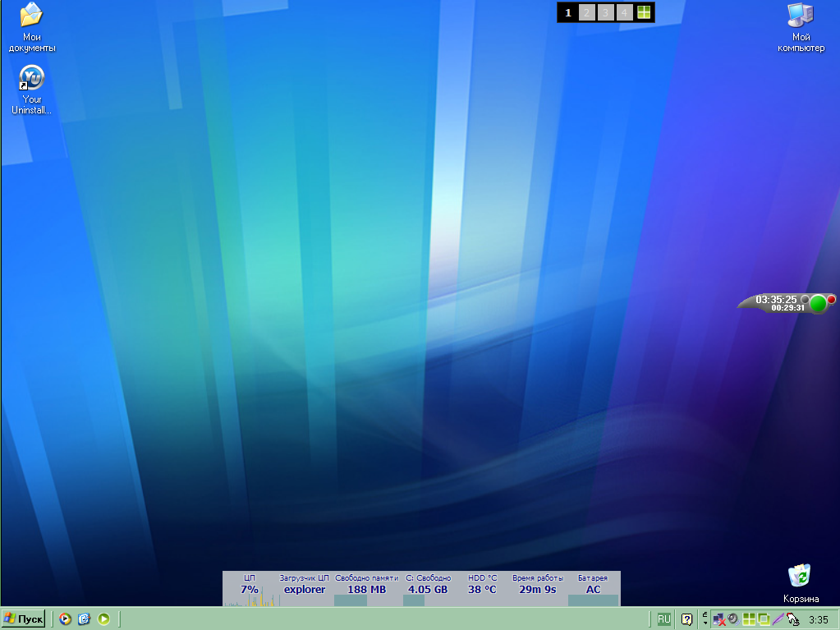840x630 pixels.
Task: Click the small red button on timer widget
Action: tap(832, 300)
